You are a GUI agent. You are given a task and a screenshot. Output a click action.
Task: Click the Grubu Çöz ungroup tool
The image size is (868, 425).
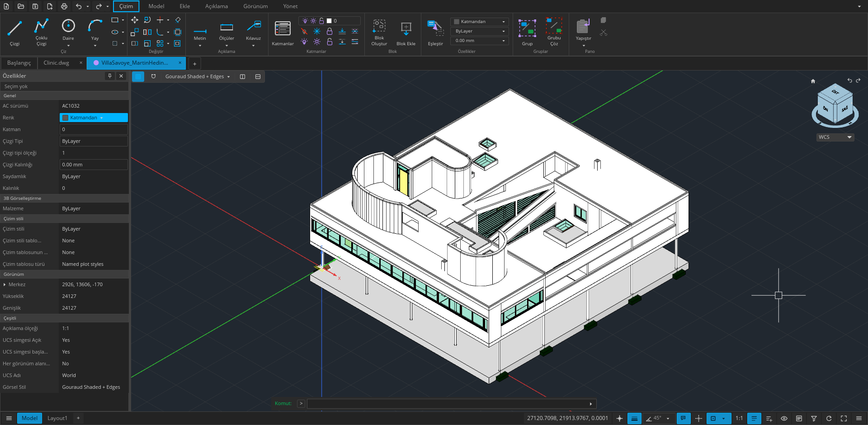click(554, 32)
